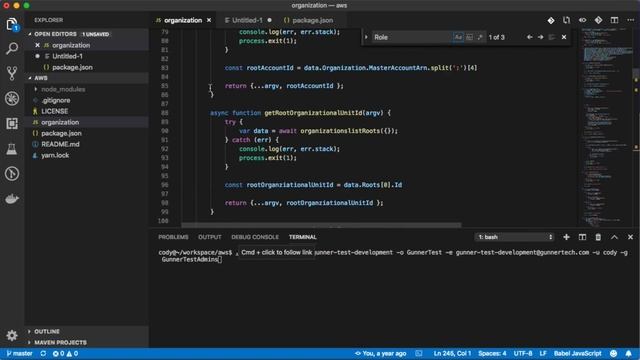
Task: Click Open Changes icon in editor toolbar
Action: tap(566, 20)
